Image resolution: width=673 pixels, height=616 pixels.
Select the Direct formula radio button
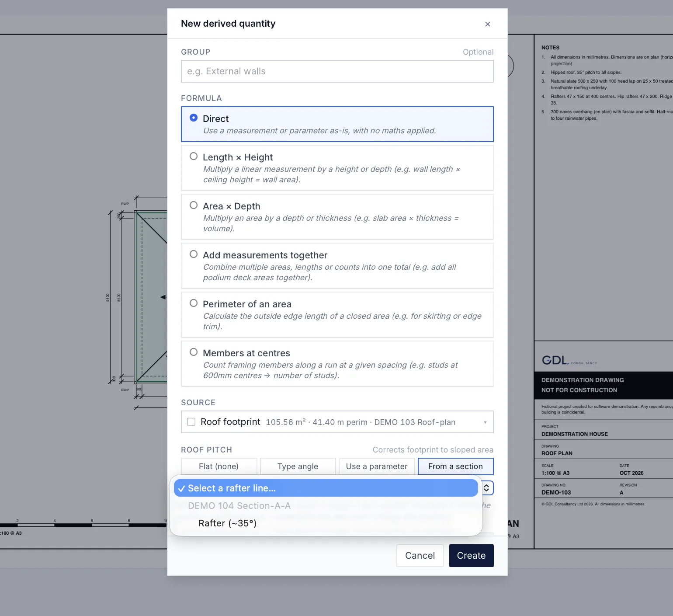click(194, 118)
